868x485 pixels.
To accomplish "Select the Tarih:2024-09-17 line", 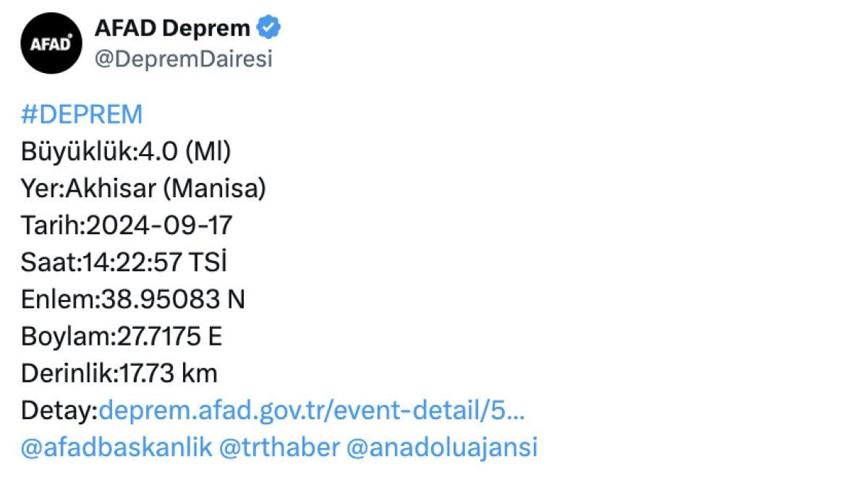I will 127,226.
